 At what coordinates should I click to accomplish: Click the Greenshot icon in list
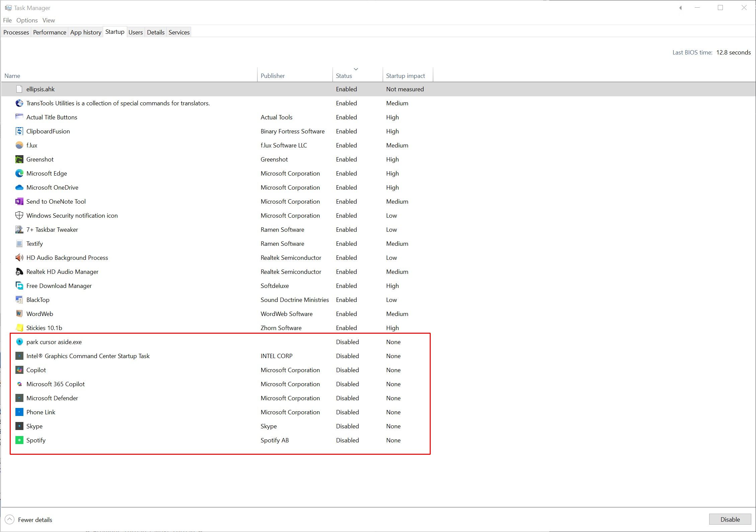(x=19, y=159)
